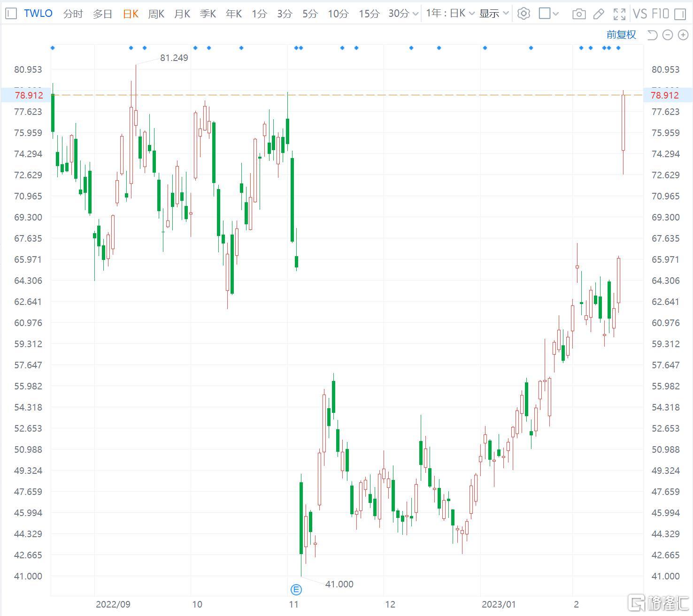Image resolution: width=693 pixels, height=616 pixels.
Task: Enter fullscreen chart mode
Action: click(x=619, y=14)
